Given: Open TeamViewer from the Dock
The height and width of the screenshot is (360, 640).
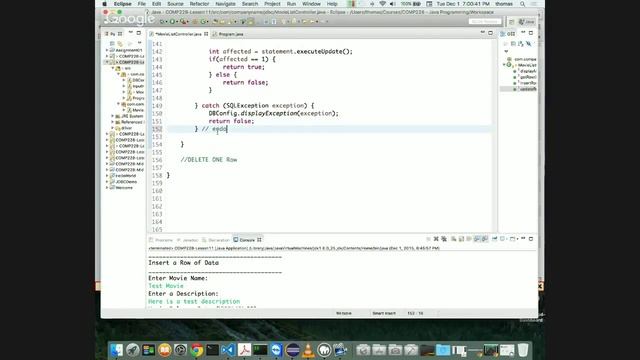Looking at the screenshot, I should click(x=276, y=350).
